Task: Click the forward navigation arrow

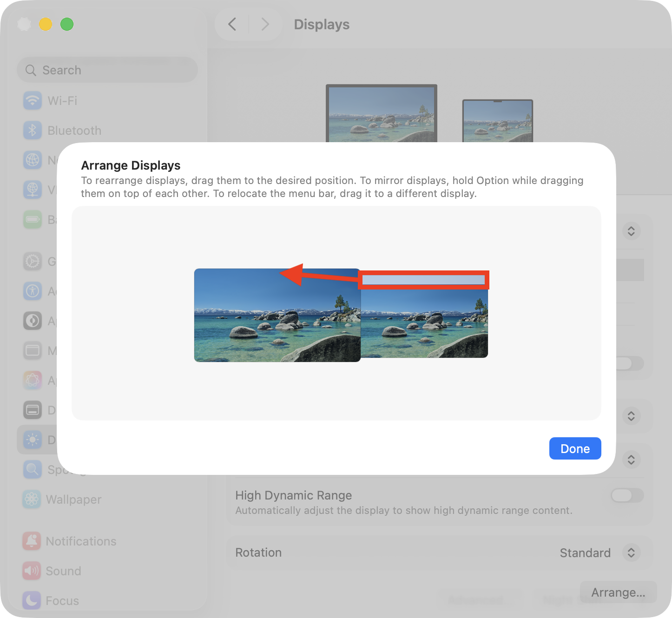Action: point(265,24)
